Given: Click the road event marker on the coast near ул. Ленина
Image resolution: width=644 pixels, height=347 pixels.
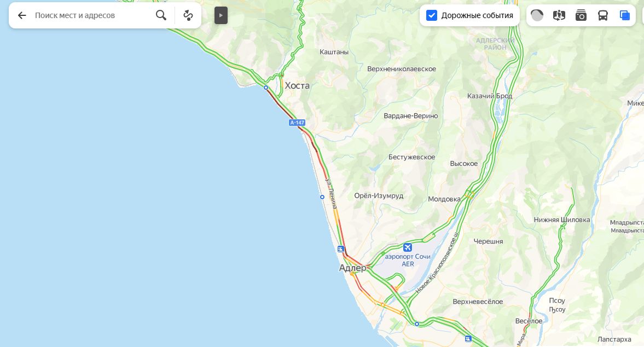Looking at the screenshot, I should [322, 197].
